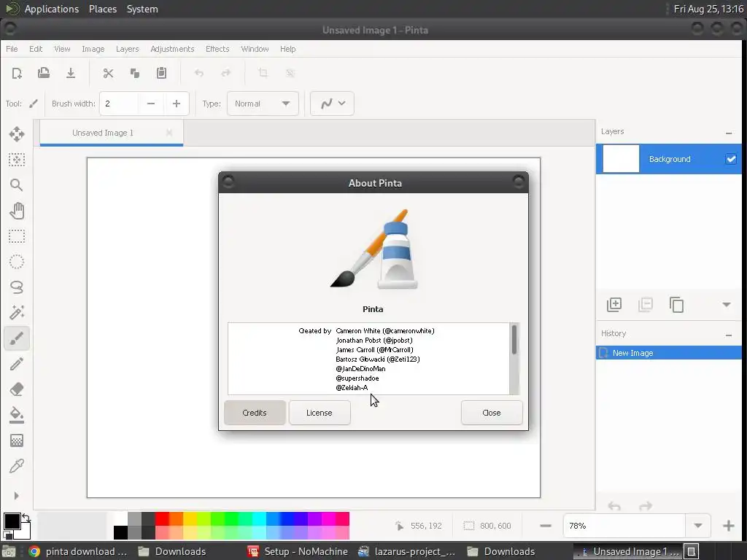
Task: Select the Move Selection tool
Action: [x=17, y=160]
